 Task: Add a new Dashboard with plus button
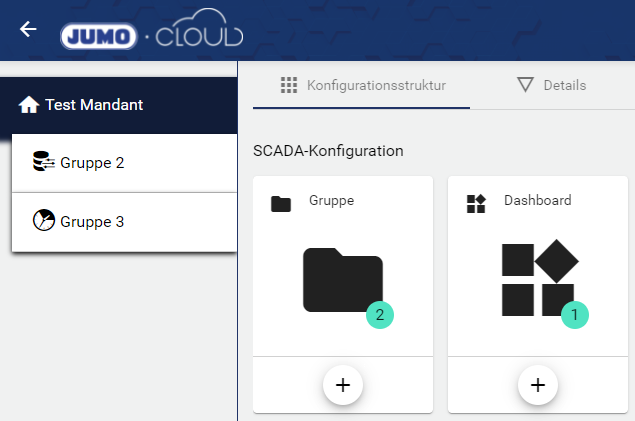tap(537, 385)
